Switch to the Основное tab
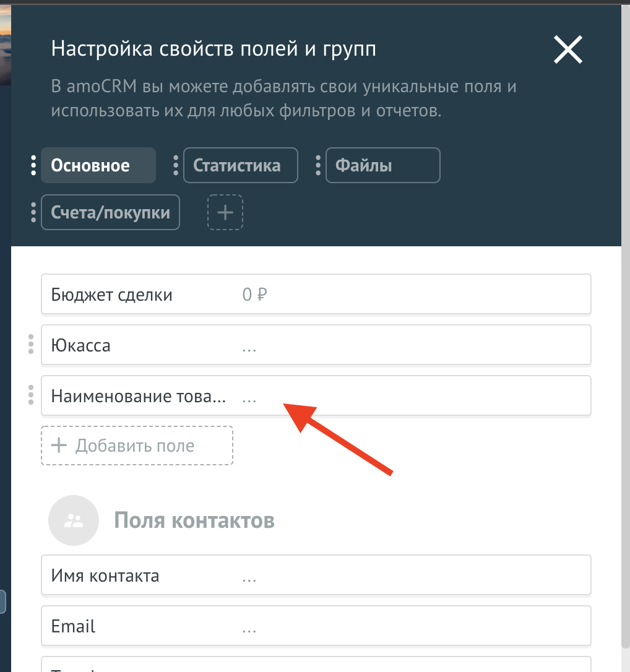This screenshot has height=672, width=630. click(x=98, y=165)
